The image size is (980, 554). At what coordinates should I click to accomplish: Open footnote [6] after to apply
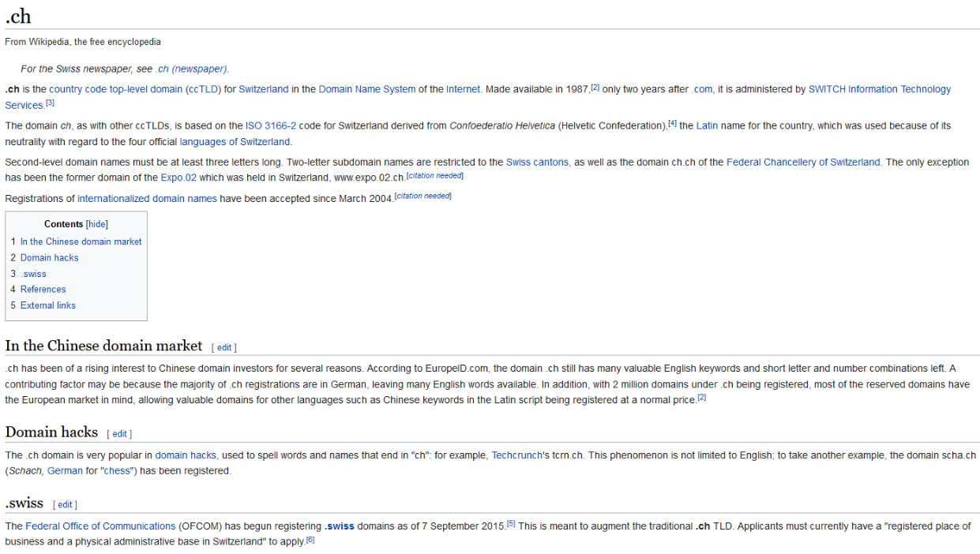(310, 540)
